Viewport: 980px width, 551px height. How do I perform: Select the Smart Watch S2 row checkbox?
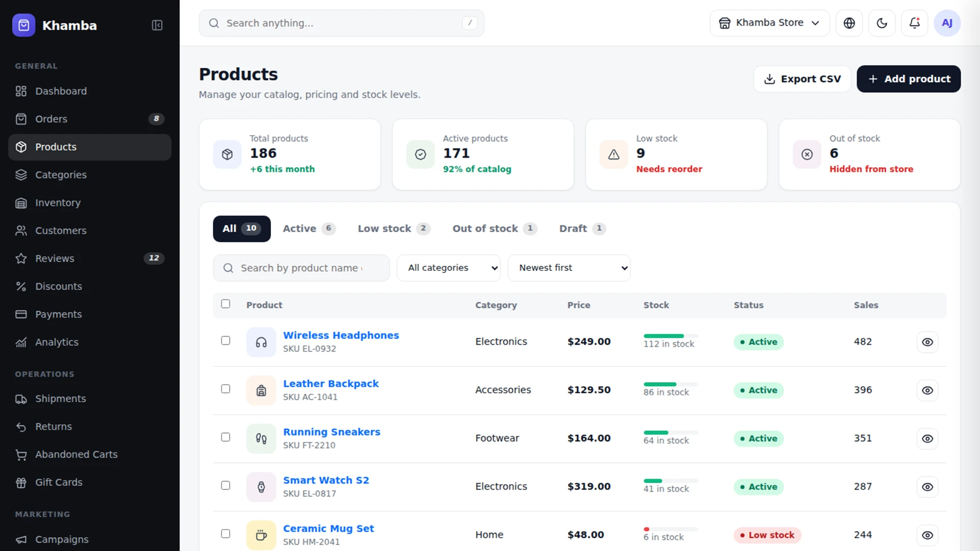pyautogui.click(x=226, y=486)
